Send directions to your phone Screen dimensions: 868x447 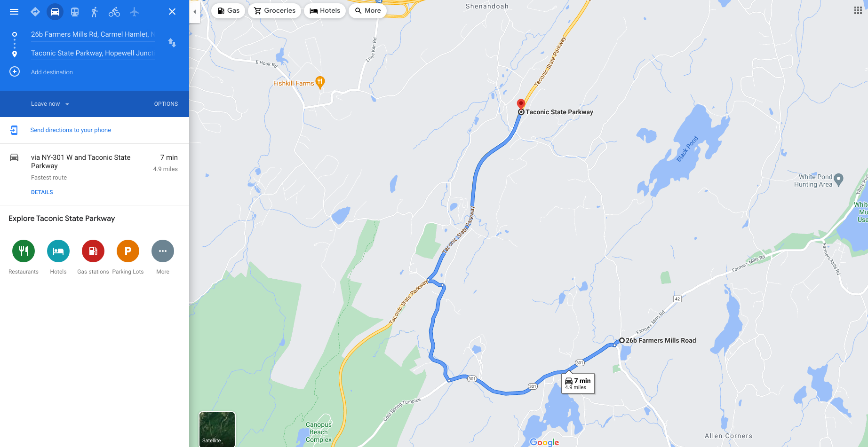tap(71, 130)
